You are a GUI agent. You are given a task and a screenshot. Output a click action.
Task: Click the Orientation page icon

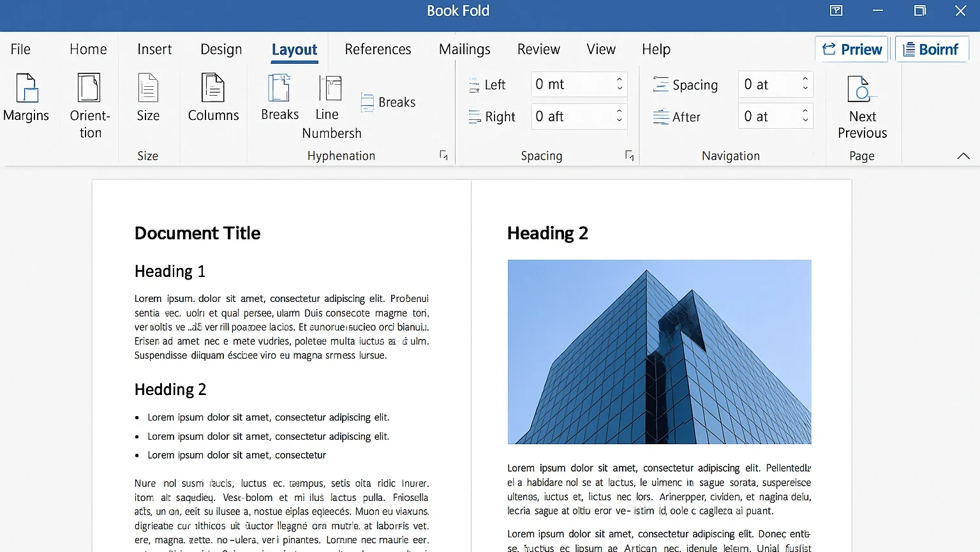(89, 88)
